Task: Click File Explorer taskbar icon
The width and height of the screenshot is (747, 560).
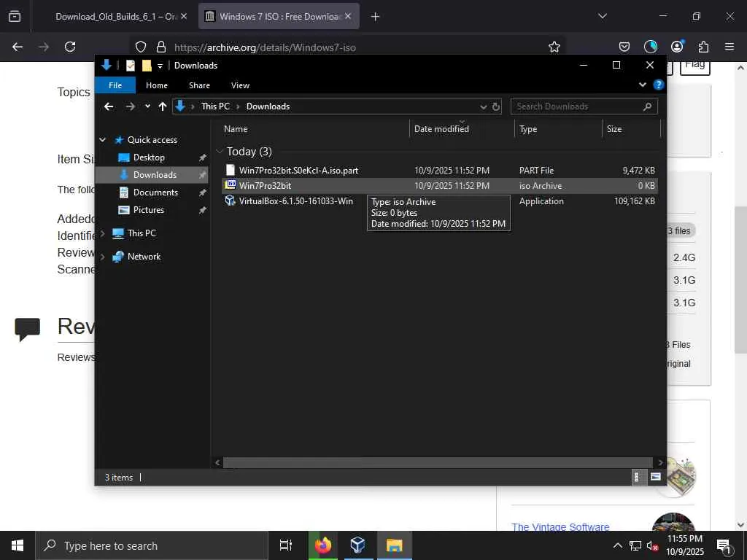Action: [x=395, y=545]
